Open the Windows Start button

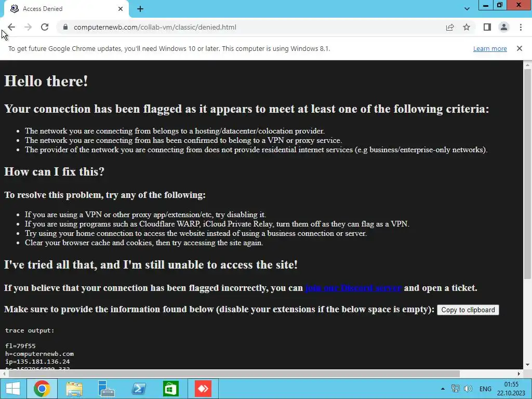point(13,389)
